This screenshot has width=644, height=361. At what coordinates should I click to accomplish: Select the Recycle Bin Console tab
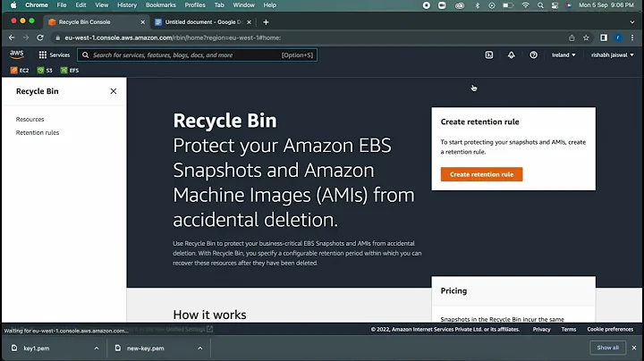[96, 22]
